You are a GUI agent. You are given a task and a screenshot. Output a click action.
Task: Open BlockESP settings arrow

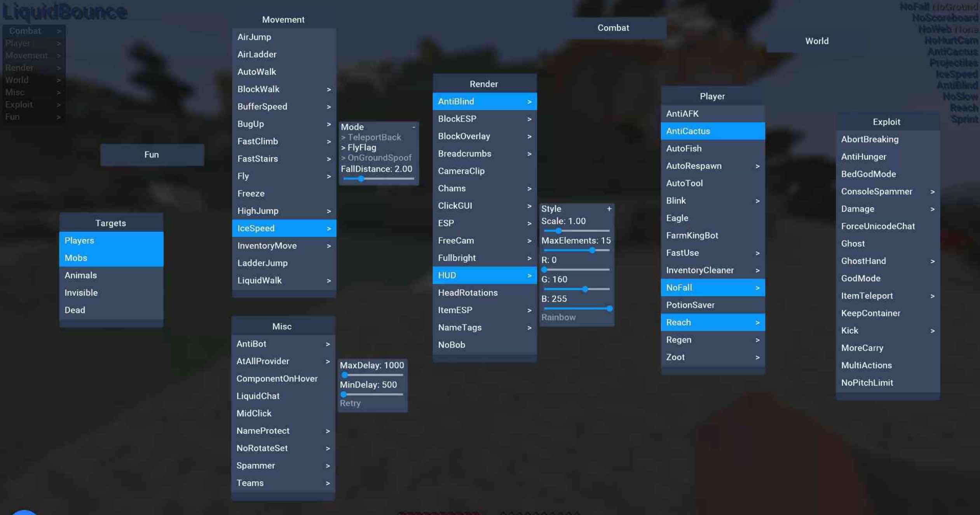point(529,119)
